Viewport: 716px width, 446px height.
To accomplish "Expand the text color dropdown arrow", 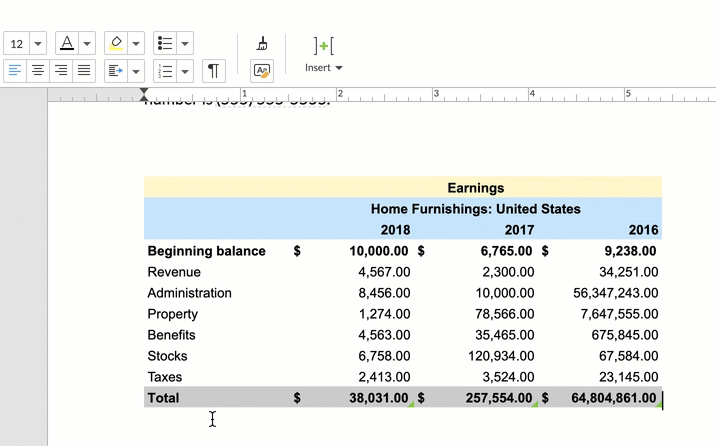I will (87, 44).
